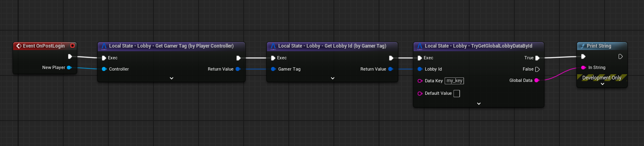The image size is (644, 146).
Task: Click the Print String function icon
Action: [x=582, y=46]
